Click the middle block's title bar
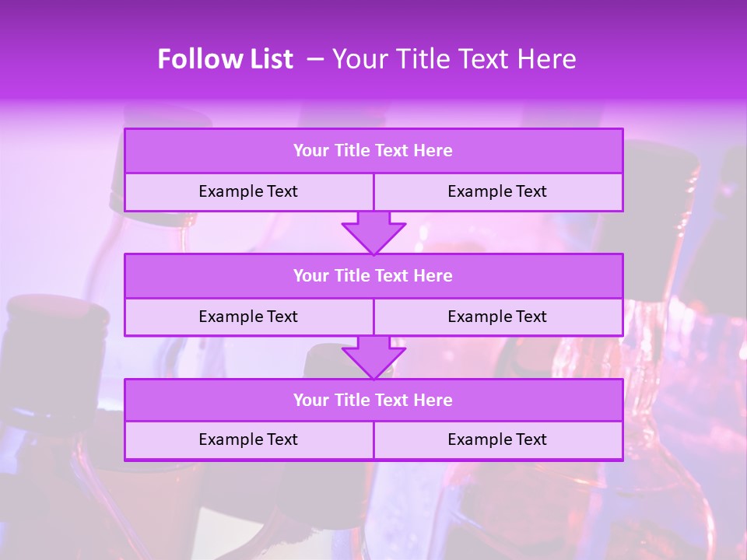This screenshot has height=560, width=747. click(373, 275)
